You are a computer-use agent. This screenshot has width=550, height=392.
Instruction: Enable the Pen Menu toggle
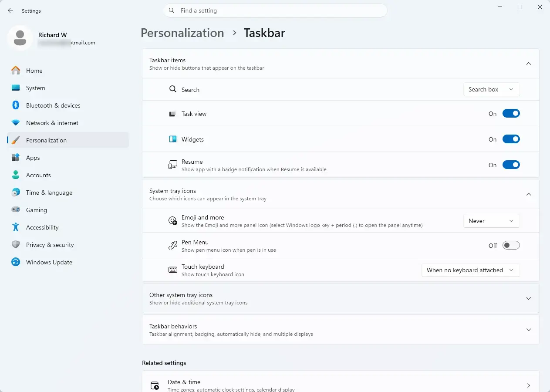point(511,246)
